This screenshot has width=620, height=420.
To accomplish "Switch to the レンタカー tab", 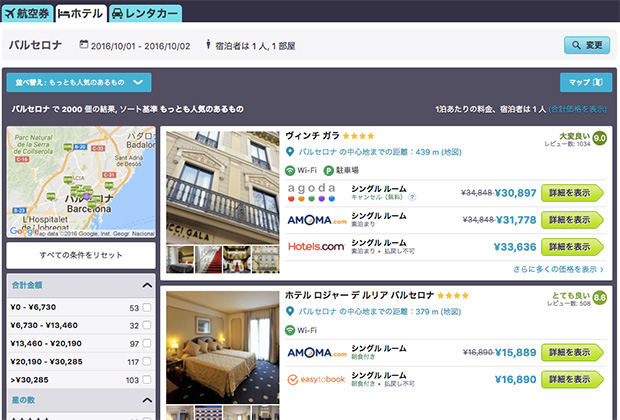I will tap(145, 14).
